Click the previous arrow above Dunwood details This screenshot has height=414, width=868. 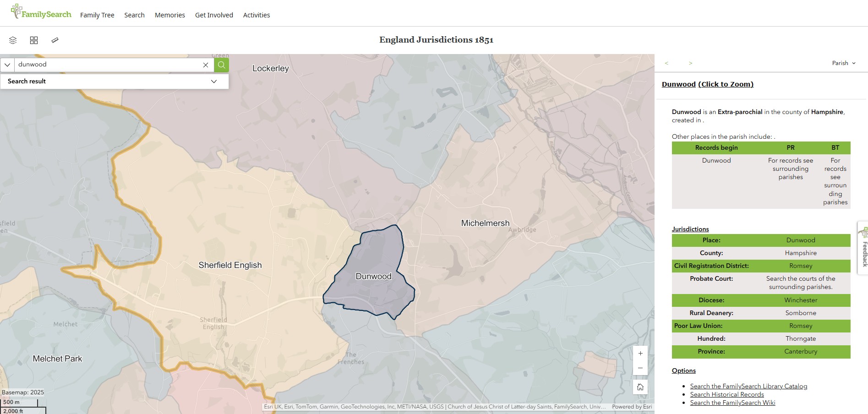point(667,63)
